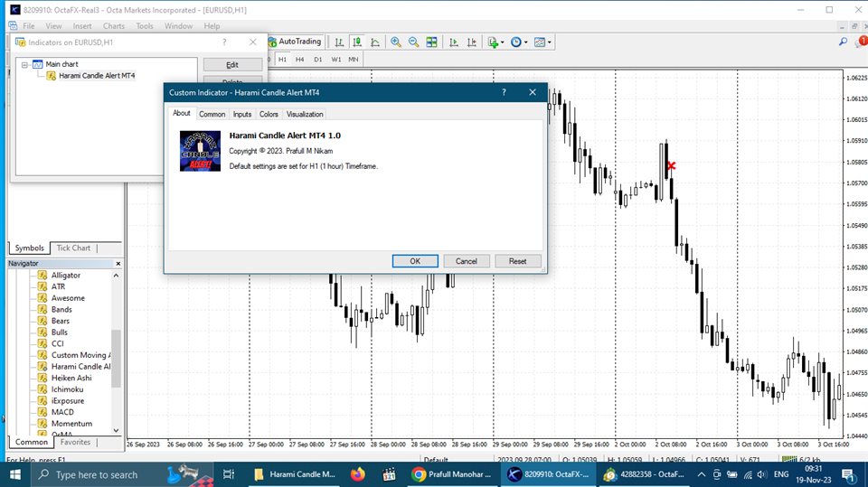Switch to the Common tab in dialog
868x487 pixels.
tap(212, 114)
